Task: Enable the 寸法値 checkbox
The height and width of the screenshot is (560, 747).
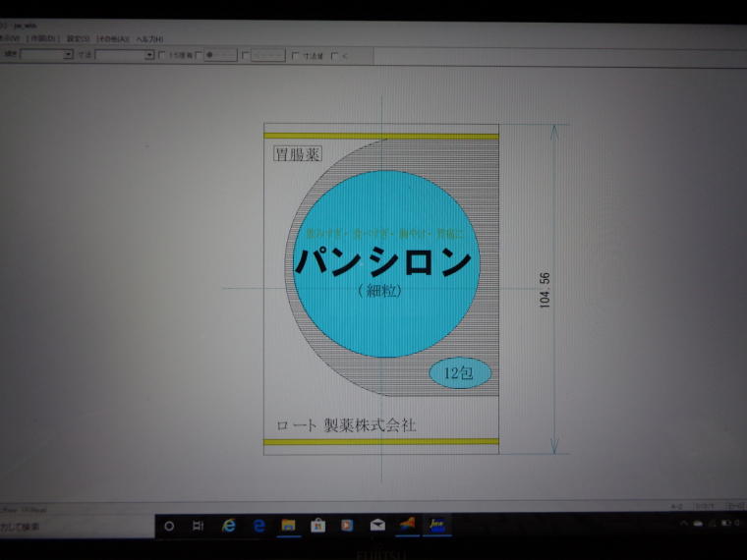Action: coord(296,56)
